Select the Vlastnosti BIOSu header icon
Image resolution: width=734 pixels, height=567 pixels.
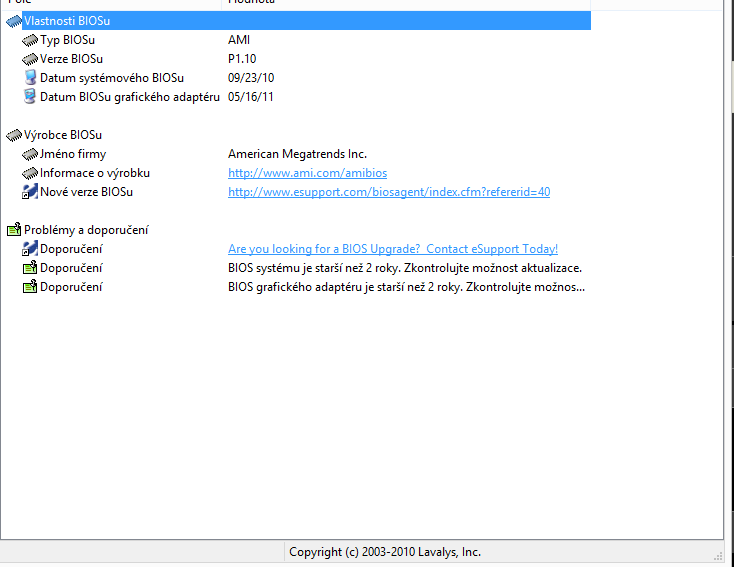[14, 21]
